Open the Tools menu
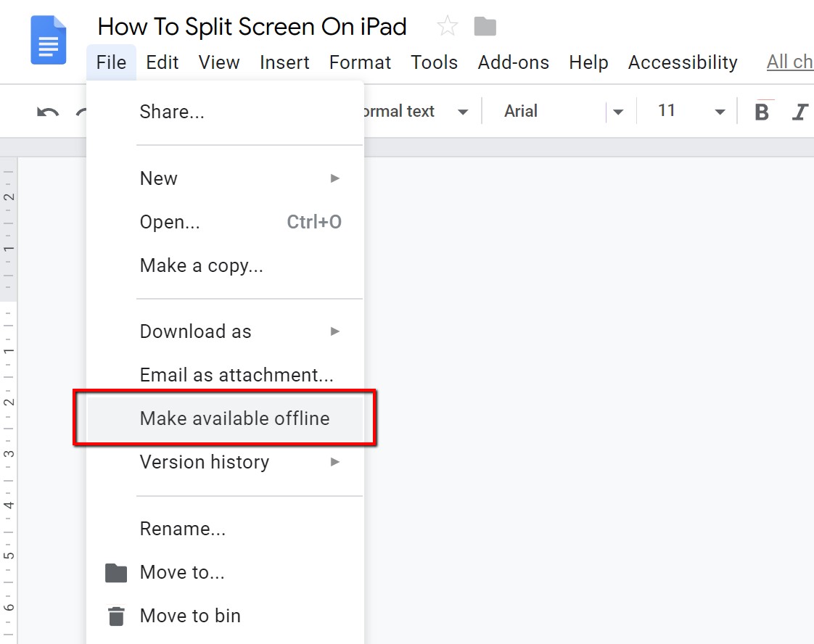Screen dimensions: 814x644 (434, 62)
